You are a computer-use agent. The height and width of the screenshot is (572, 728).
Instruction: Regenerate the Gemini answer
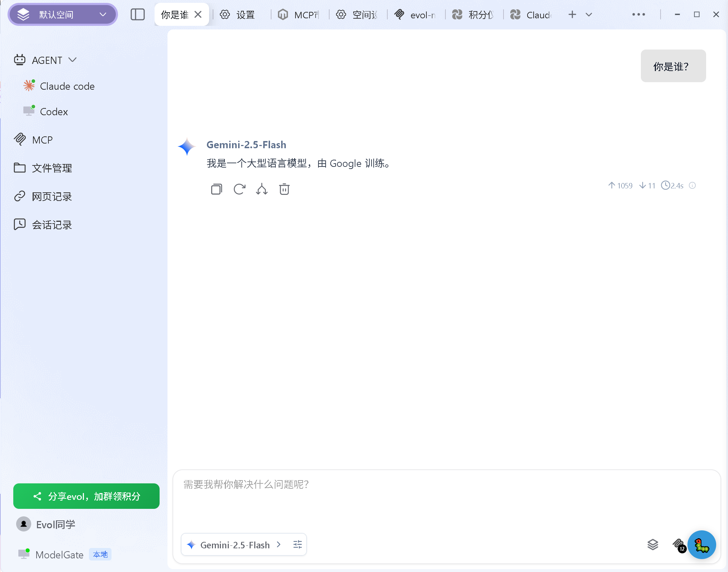tap(239, 189)
